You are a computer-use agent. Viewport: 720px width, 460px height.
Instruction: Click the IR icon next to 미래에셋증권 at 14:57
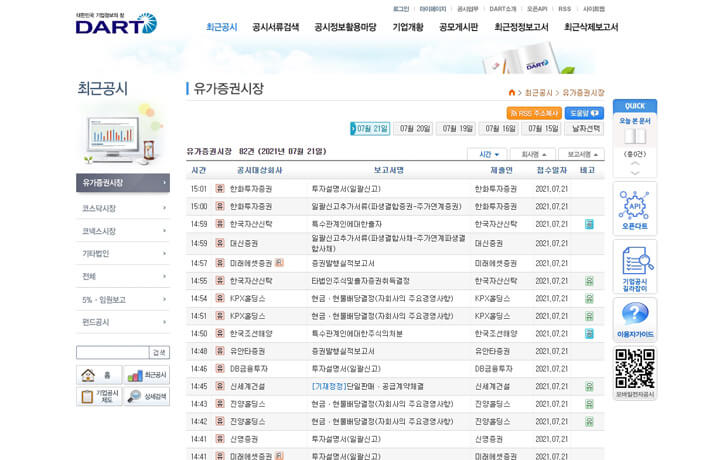pyautogui.click(x=279, y=263)
